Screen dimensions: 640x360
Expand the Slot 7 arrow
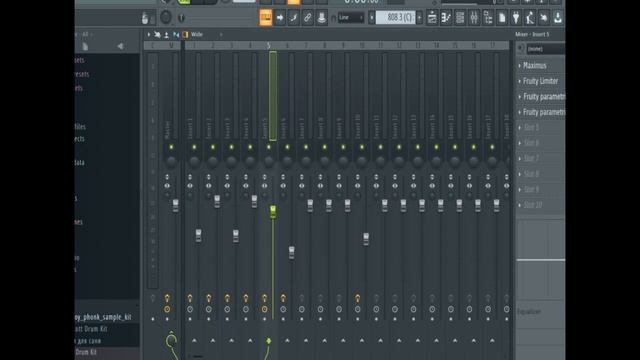click(520, 158)
